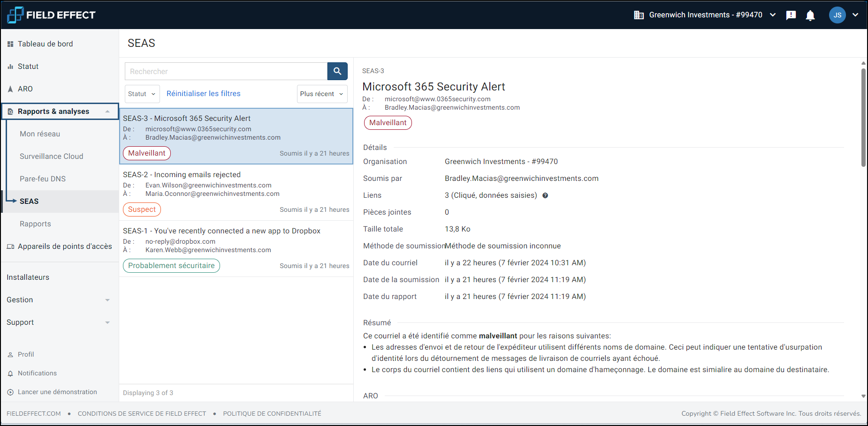
Task: Select the SEAS sidebar item
Action: click(60, 202)
